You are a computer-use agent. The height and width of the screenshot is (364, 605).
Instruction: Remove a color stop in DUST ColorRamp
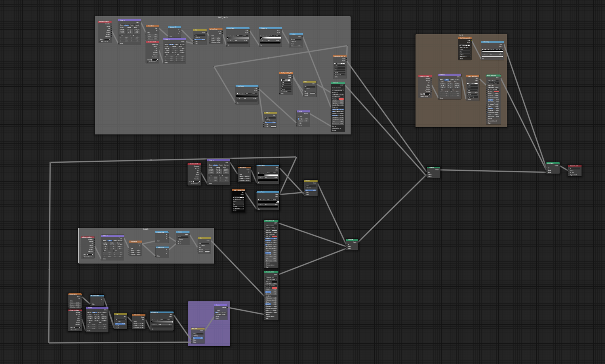pos(485,50)
